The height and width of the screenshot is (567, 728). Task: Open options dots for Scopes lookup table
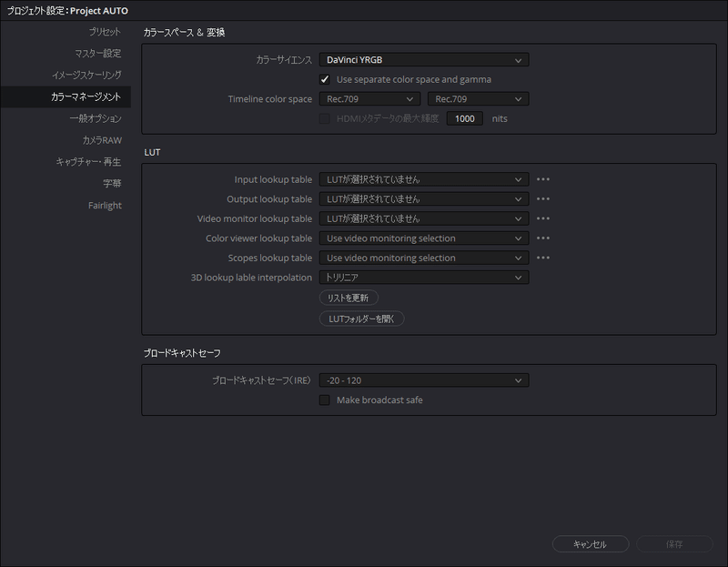coord(542,258)
